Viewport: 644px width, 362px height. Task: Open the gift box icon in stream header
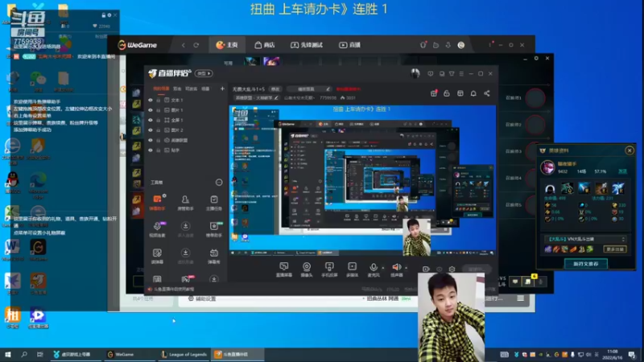tap(434, 93)
